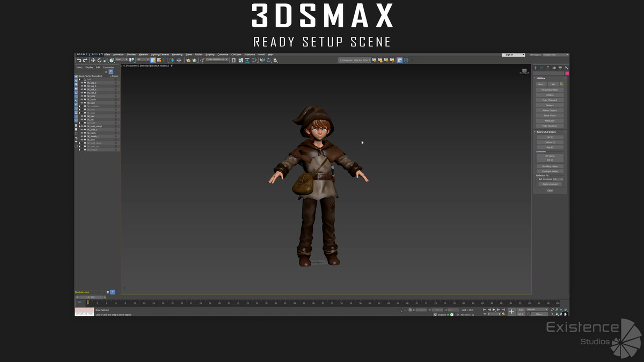Toggle visibility of SK_boots
Screen dimensions: 644x362
(x=82, y=100)
